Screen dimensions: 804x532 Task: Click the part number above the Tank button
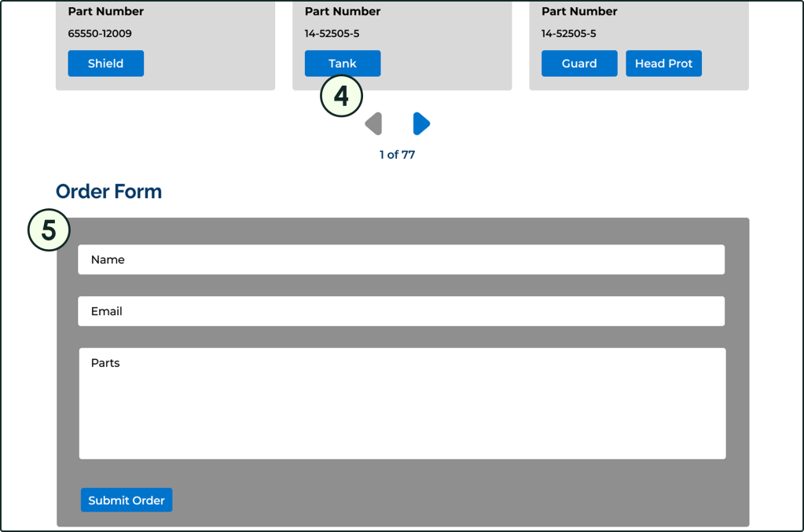click(x=332, y=34)
